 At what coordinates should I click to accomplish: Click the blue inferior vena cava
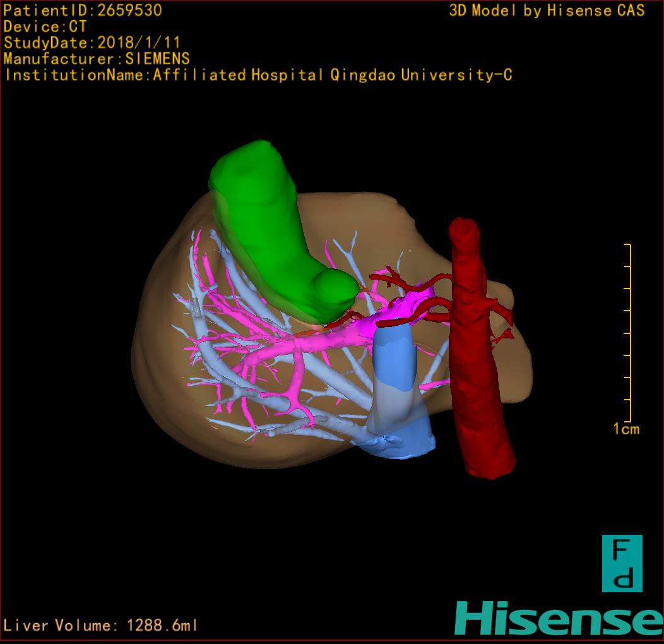coord(398,390)
